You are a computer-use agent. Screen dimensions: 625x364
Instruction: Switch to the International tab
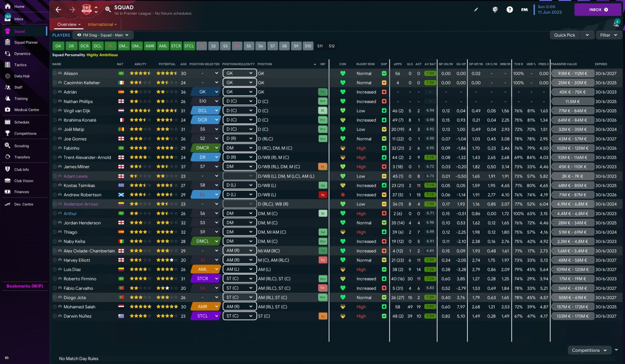(x=103, y=24)
